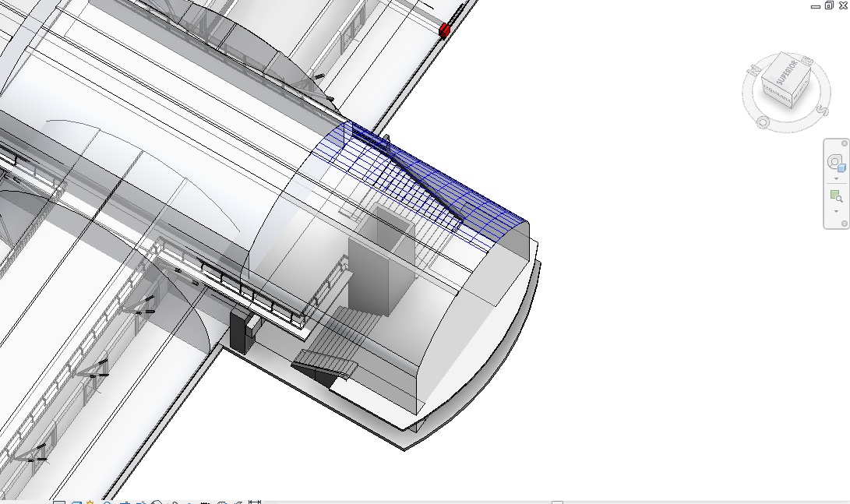Click the IZQUIERDA face of the ViewCube

coord(778,95)
